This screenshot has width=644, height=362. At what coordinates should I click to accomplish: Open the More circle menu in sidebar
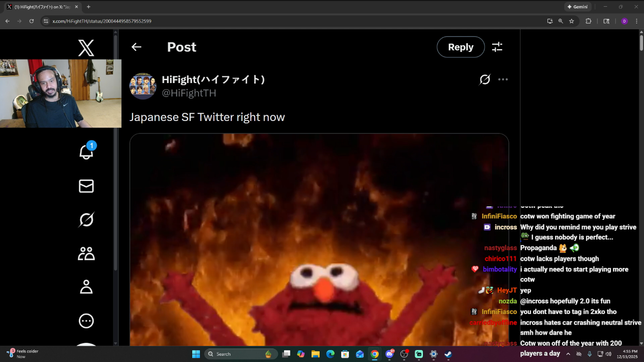(87, 321)
